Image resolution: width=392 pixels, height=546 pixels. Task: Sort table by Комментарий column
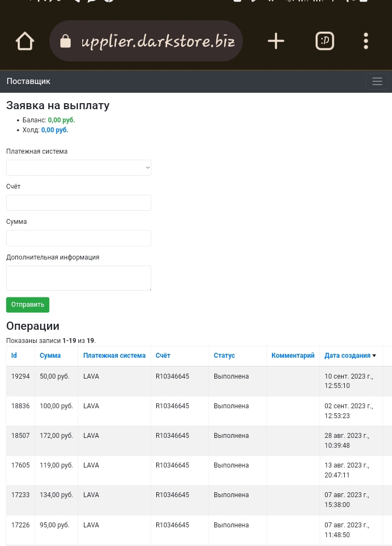293,356
